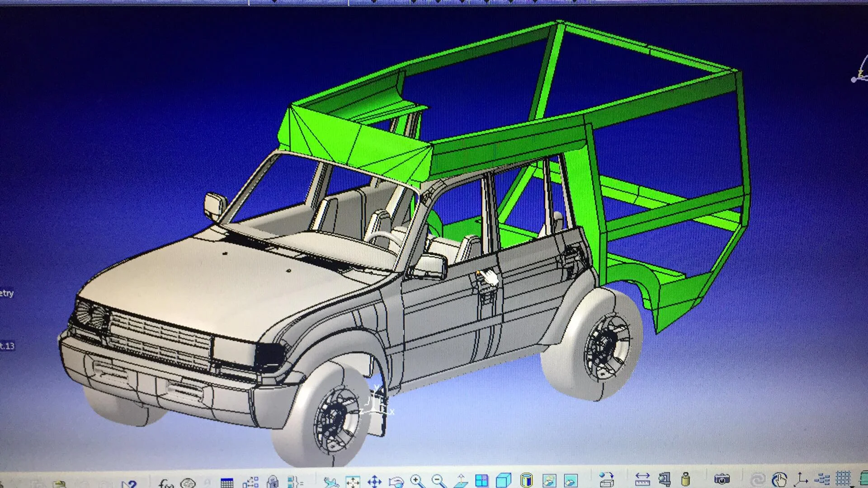Click the Zoom In magnifier
The width and height of the screenshot is (868, 488).
(x=417, y=481)
